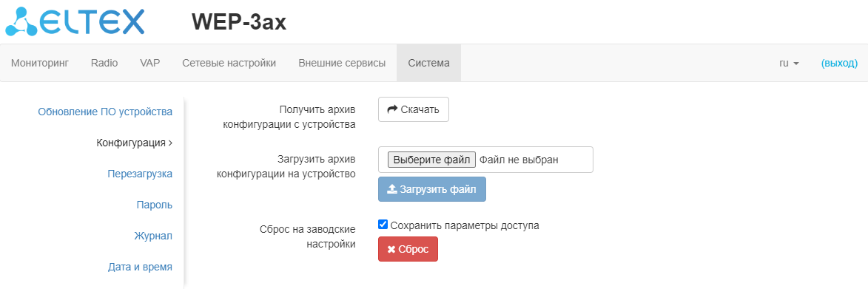Open Обновление ПО устройства section
Image resolution: width=868 pixels, height=300 pixels.
pyautogui.click(x=105, y=112)
